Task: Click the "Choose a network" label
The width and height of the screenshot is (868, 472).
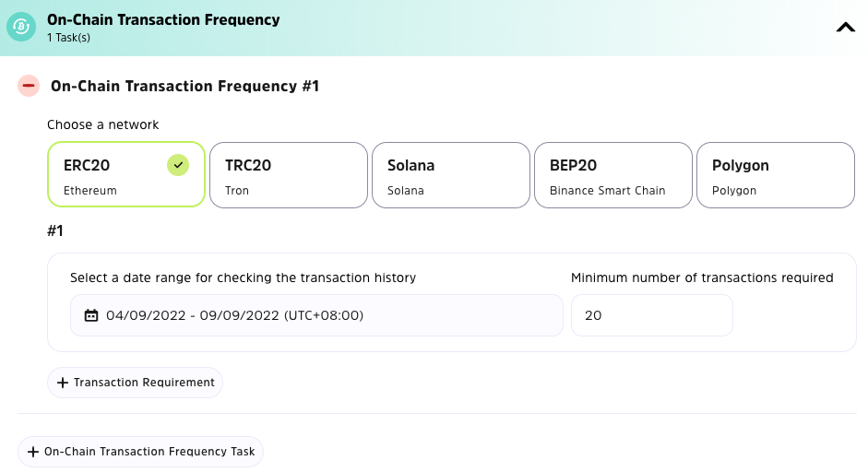Action: 103,124
